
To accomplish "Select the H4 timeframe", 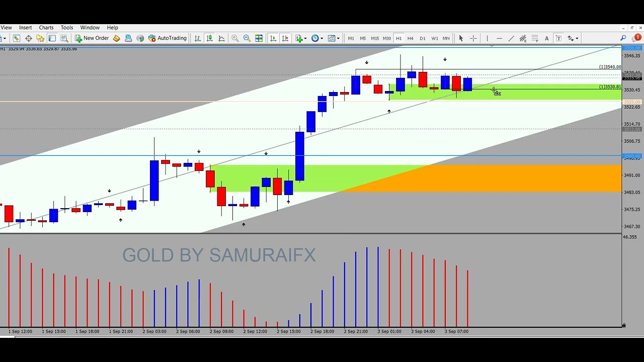I will pos(411,38).
